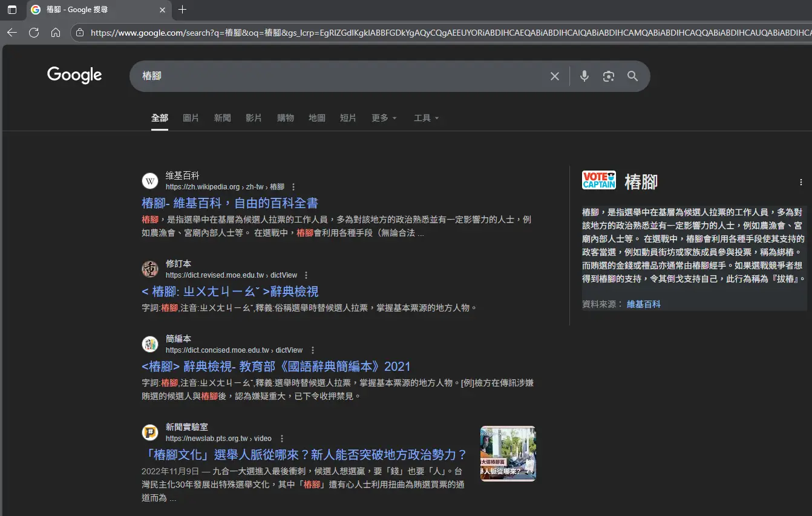The image size is (812, 516).
Task: Click the Wikipedia favicon
Action: pos(150,181)
